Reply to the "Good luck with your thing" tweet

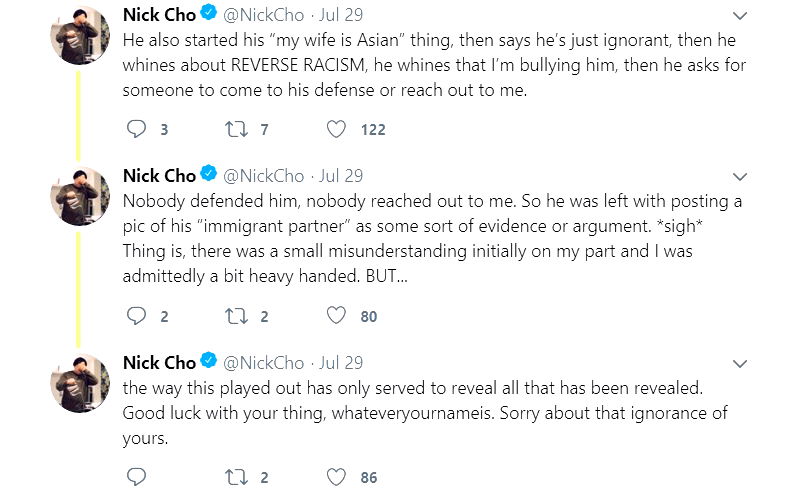tap(138, 477)
